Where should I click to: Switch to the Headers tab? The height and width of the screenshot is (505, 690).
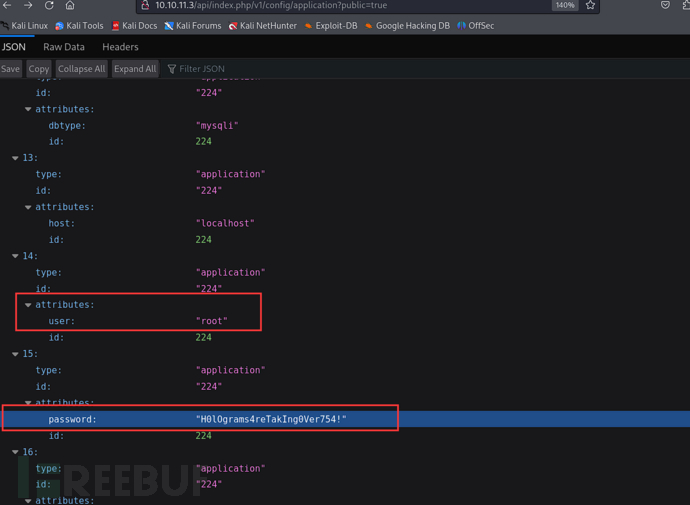tap(120, 47)
